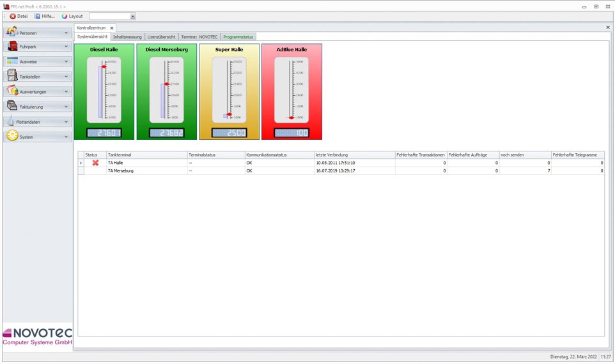Viewport: 615px width, 364px height.
Task: Click the Personen people icon in sidebar
Action: coord(12,31)
